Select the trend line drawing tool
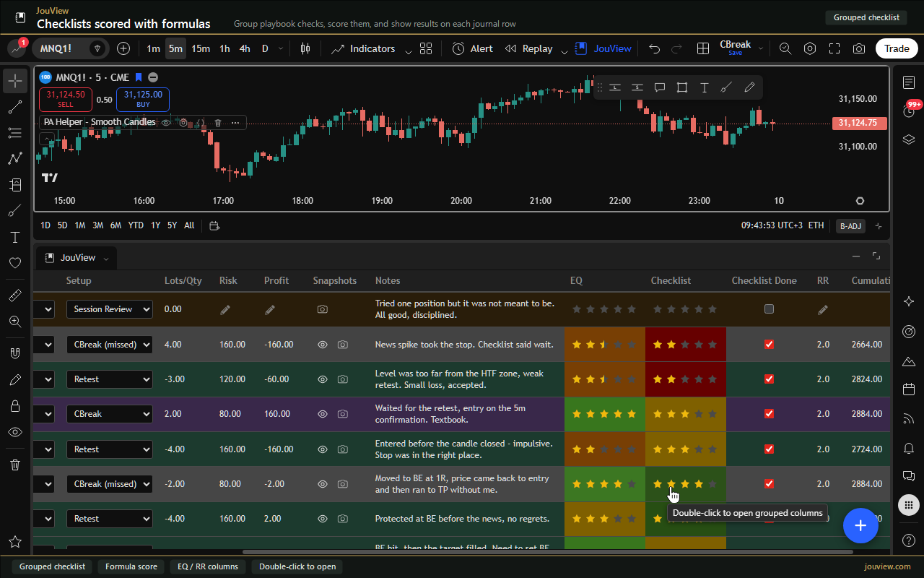This screenshot has width=924, height=578. 15,107
